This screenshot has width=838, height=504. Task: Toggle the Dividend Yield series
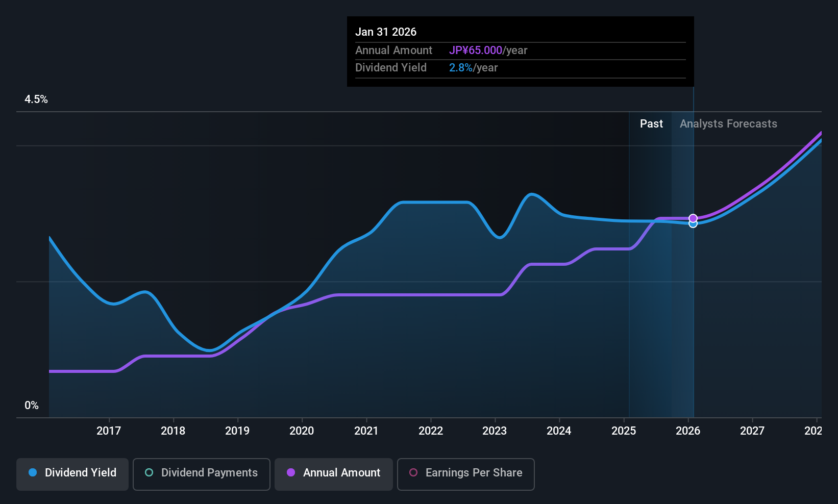(72, 474)
